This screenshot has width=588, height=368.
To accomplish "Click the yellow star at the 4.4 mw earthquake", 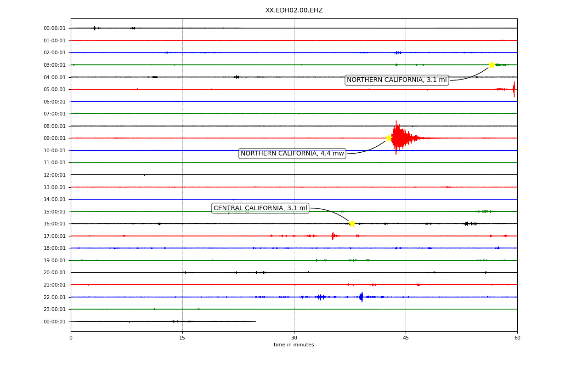I will [x=389, y=138].
